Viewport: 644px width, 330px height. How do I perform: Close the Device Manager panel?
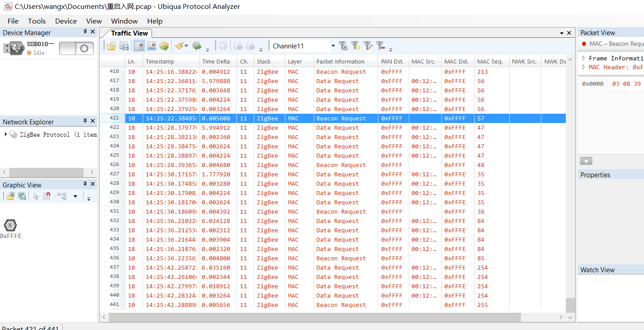(x=92, y=32)
